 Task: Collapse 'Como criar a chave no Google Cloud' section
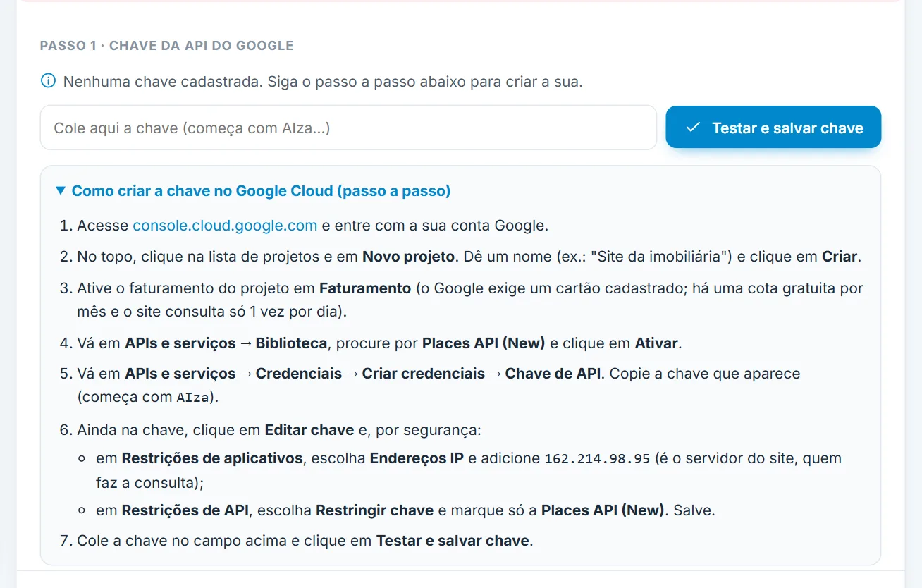252,191
